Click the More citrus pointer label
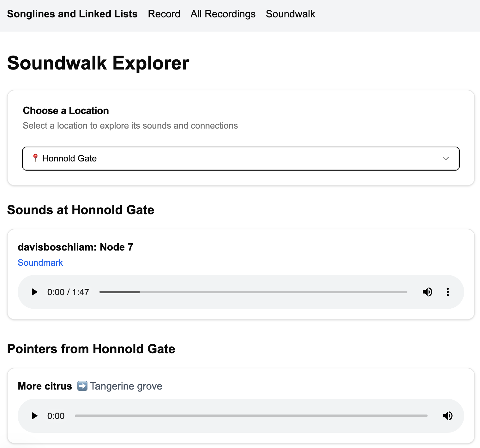 45,386
